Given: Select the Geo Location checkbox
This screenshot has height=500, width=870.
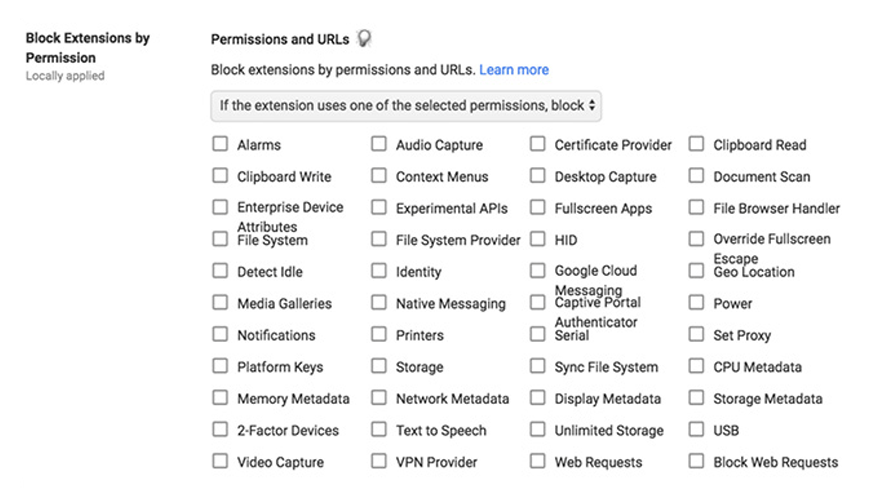Looking at the screenshot, I should 696,270.
